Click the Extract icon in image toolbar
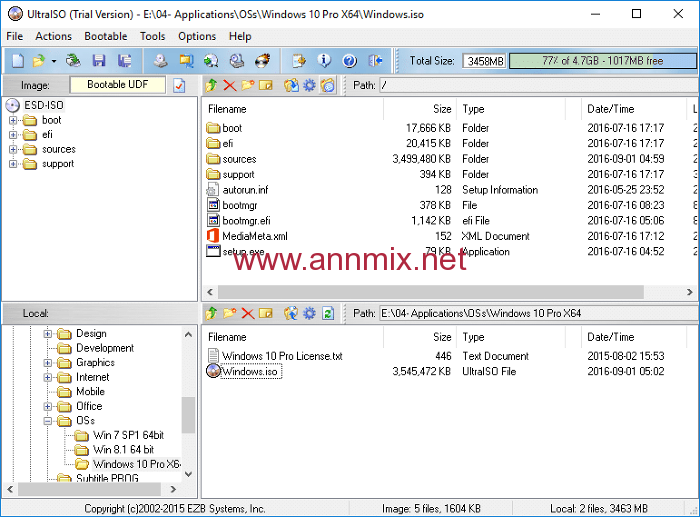The image size is (700, 517). [291, 85]
